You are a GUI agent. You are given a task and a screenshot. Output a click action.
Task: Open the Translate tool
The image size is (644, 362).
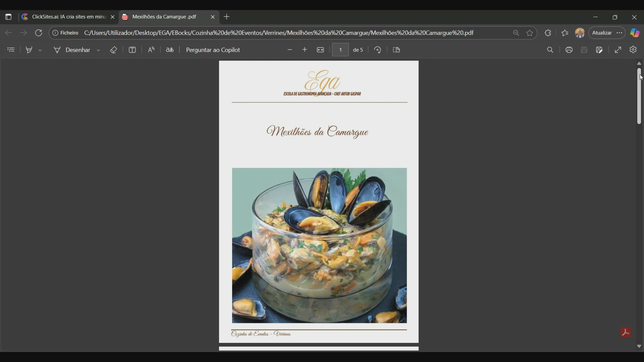(170, 50)
